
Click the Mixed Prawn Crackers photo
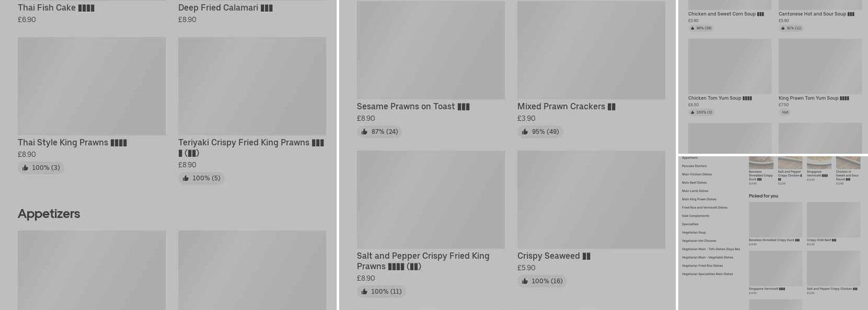(x=591, y=50)
